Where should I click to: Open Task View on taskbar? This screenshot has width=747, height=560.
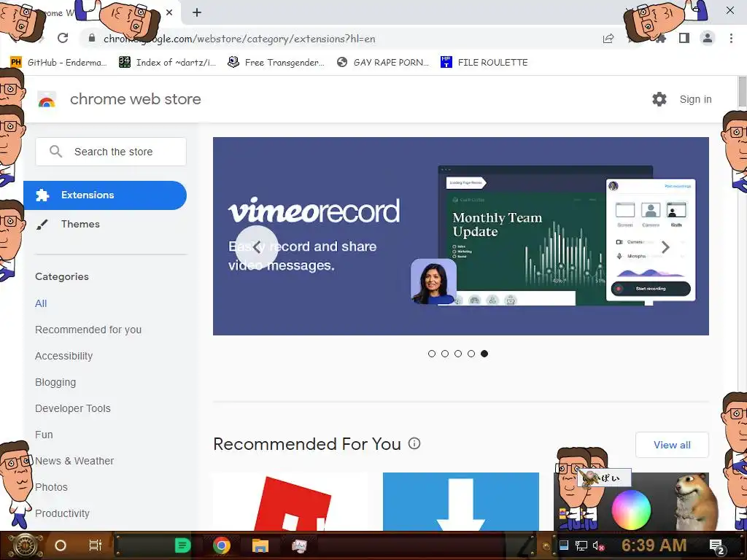pos(96,545)
